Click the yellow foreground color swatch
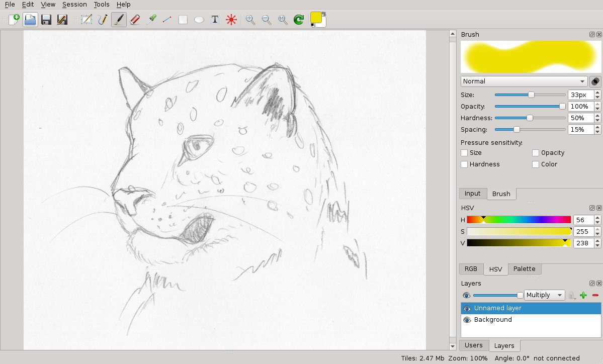Image resolution: width=603 pixels, height=364 pixels. point(316,17)
